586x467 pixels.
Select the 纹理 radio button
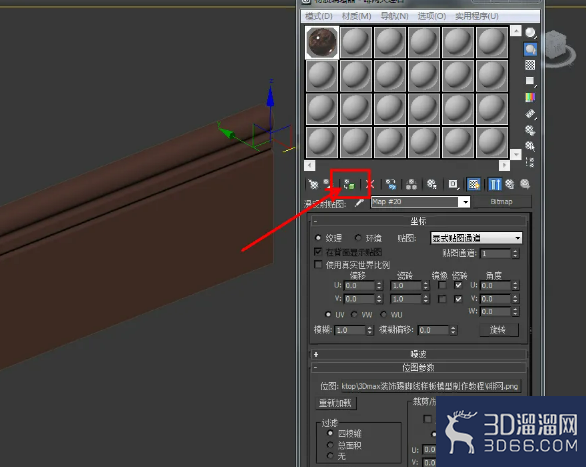click(x=318, y=238)
